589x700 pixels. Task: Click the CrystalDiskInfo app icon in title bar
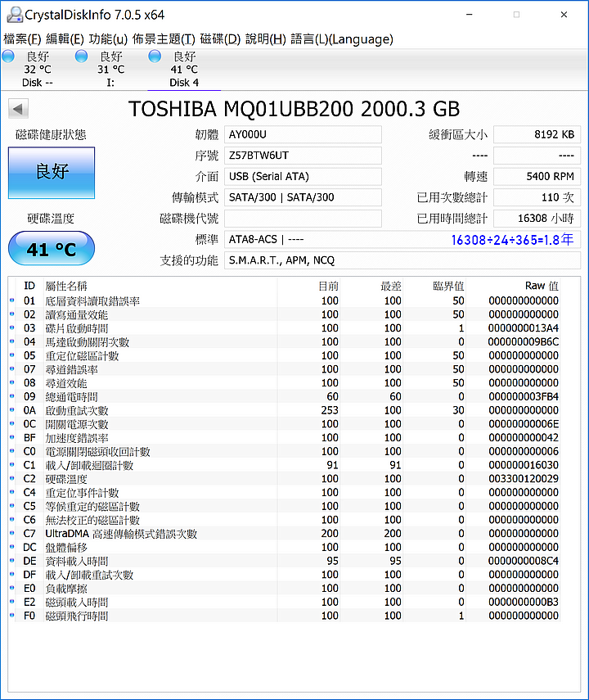pos(14,15)
